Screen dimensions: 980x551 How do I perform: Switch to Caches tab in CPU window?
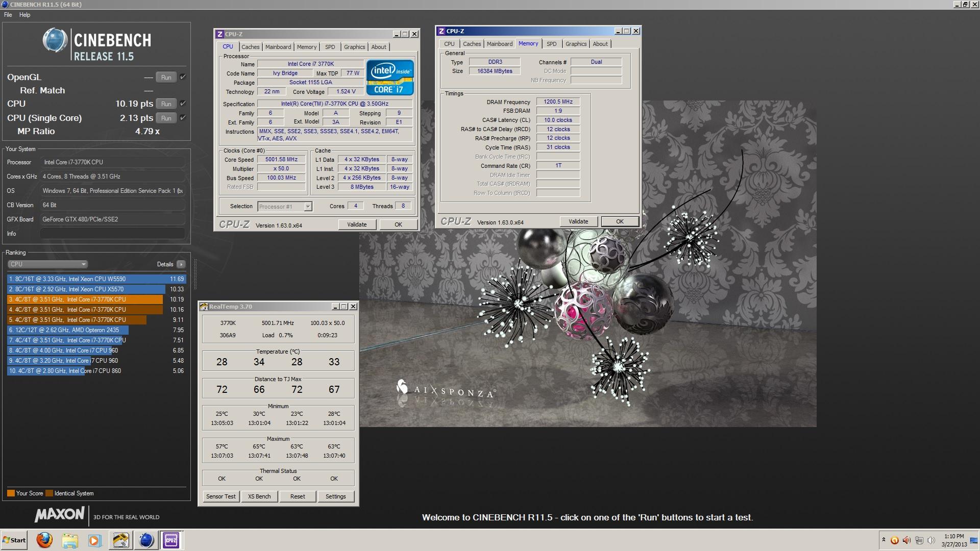pos(250,47)
